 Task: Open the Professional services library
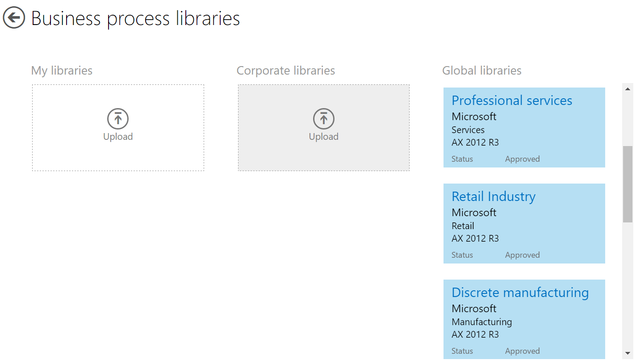pos(512,100)
